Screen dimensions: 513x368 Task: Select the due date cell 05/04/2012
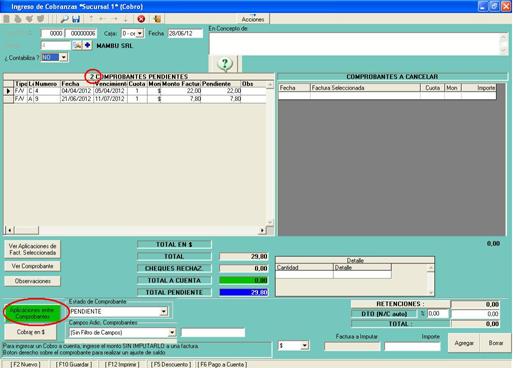110,91
